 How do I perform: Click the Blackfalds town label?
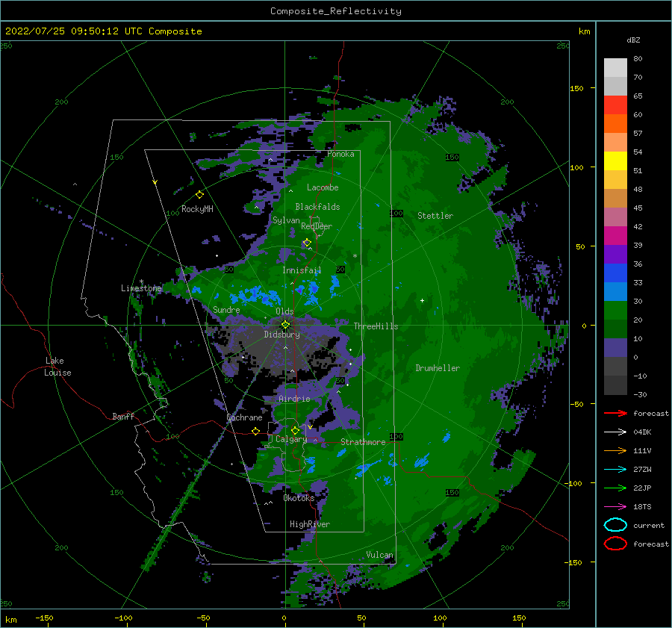click(x=317, y=207)
